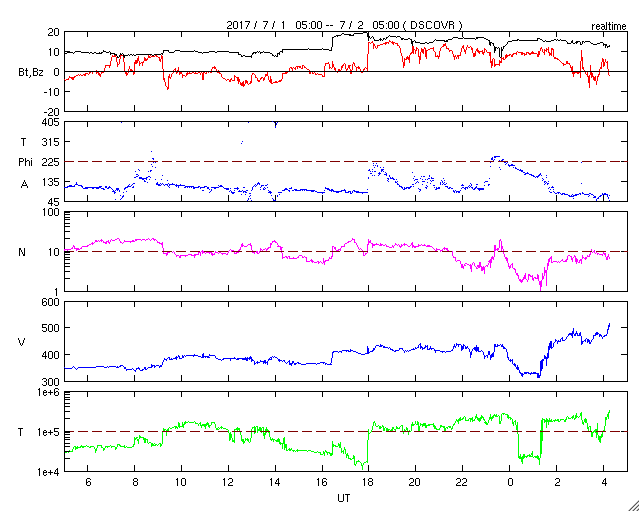Click the "A" label below Phi
The width and height of the screenshot is (640, 512).
click(24, 185)
